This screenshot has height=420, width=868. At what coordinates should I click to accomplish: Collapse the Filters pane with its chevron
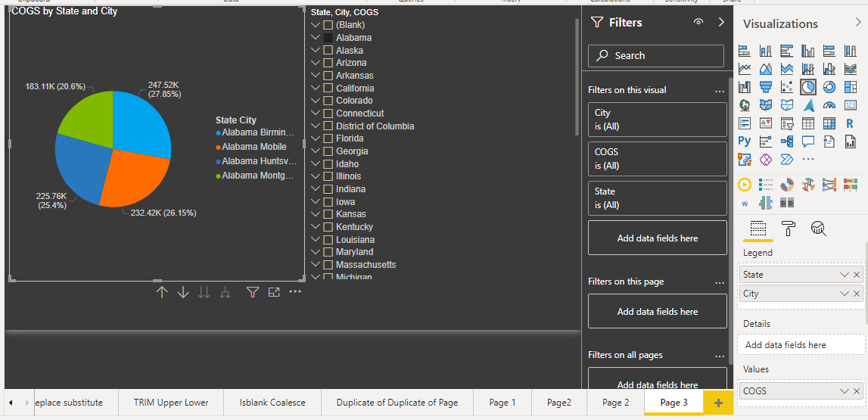click(x=720, y=22)
